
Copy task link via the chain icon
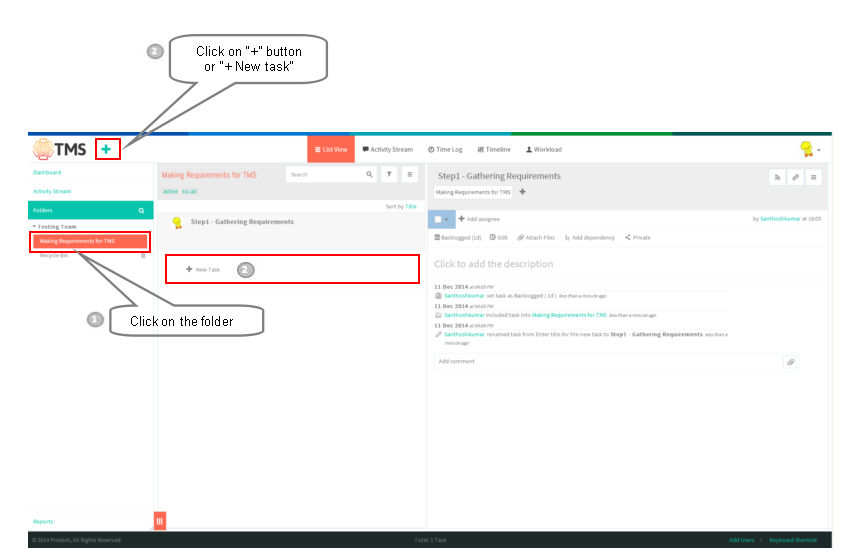point(796,177)
